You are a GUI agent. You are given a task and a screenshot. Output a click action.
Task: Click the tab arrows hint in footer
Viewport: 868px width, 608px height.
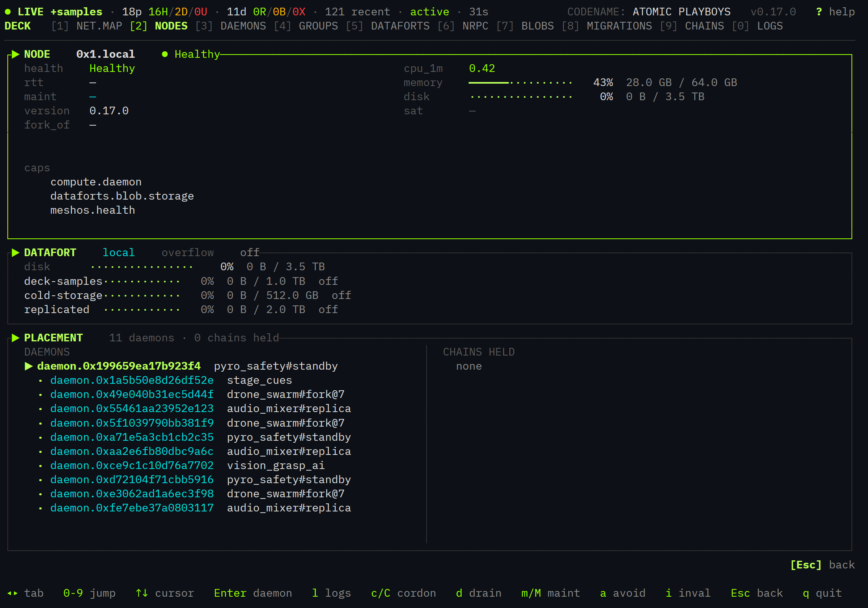click(25, 593)
